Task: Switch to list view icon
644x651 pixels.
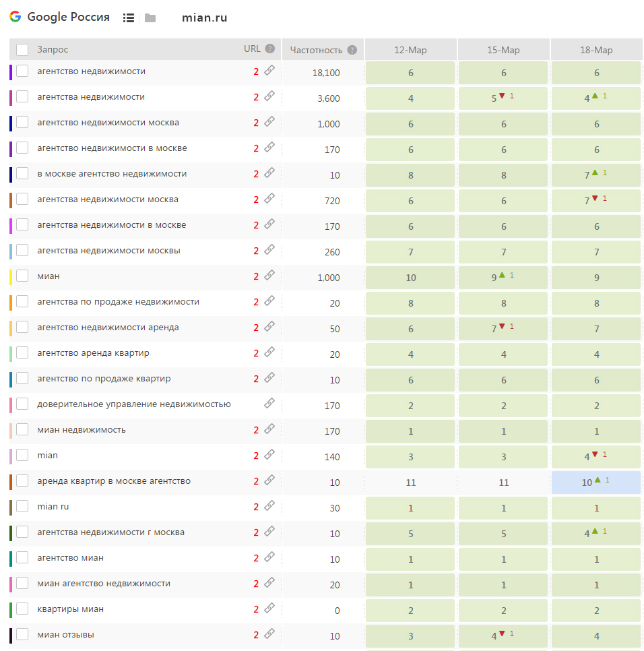Action: click(x=129, y=18)
